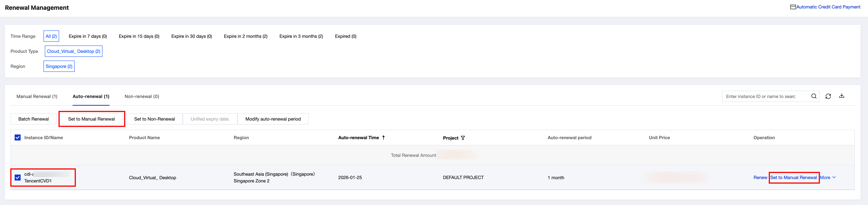Click row's Set to Manual Renewal link

pos(793,177)
